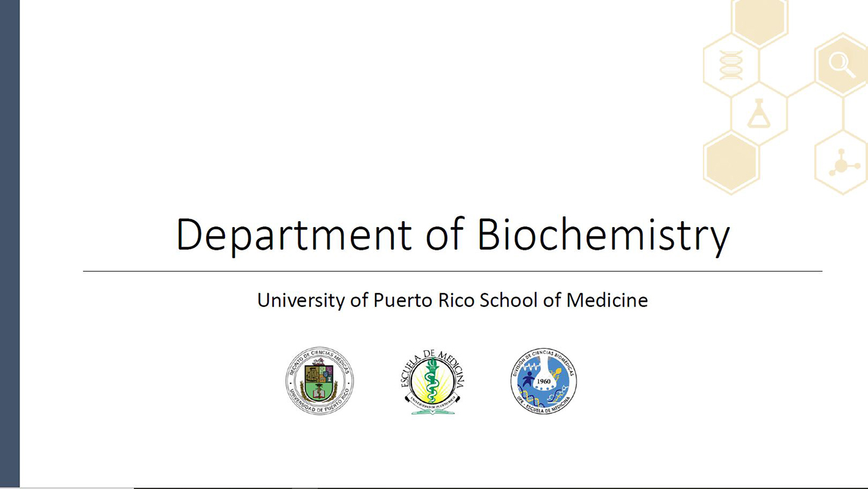Select the División de Ciencias Biomédicas logo
The width and height of the screenshot is (868, 489).
pyautogui.click(x=544, y=381)
